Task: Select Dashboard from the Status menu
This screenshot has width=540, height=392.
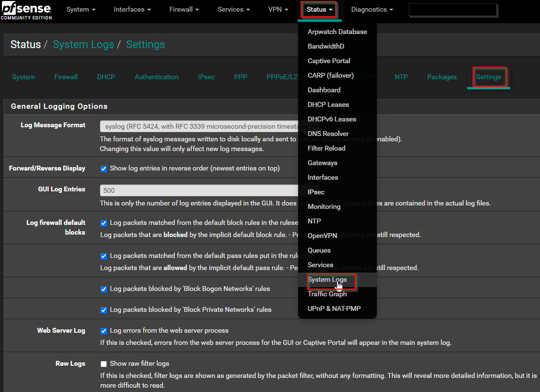Action: [324, 90]
